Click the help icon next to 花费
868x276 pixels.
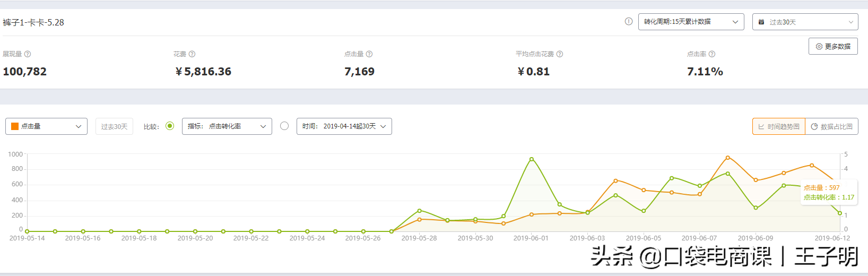(192, 54)
